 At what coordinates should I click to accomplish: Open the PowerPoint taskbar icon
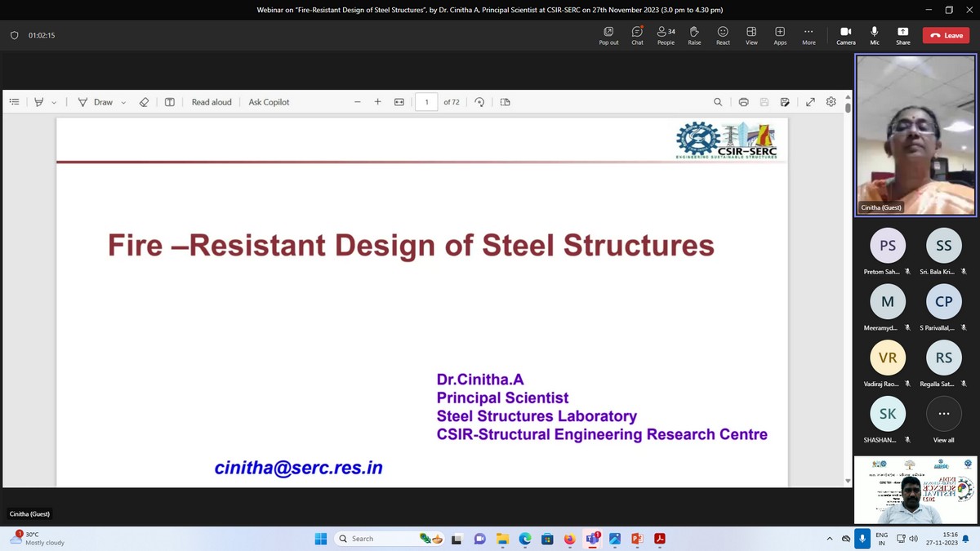637,539
